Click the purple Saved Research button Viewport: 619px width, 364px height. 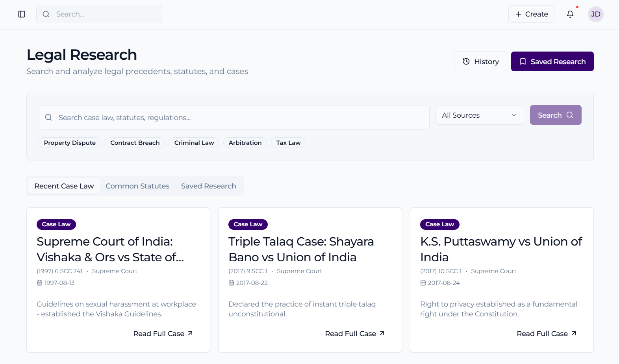click(x=552, y=61)
